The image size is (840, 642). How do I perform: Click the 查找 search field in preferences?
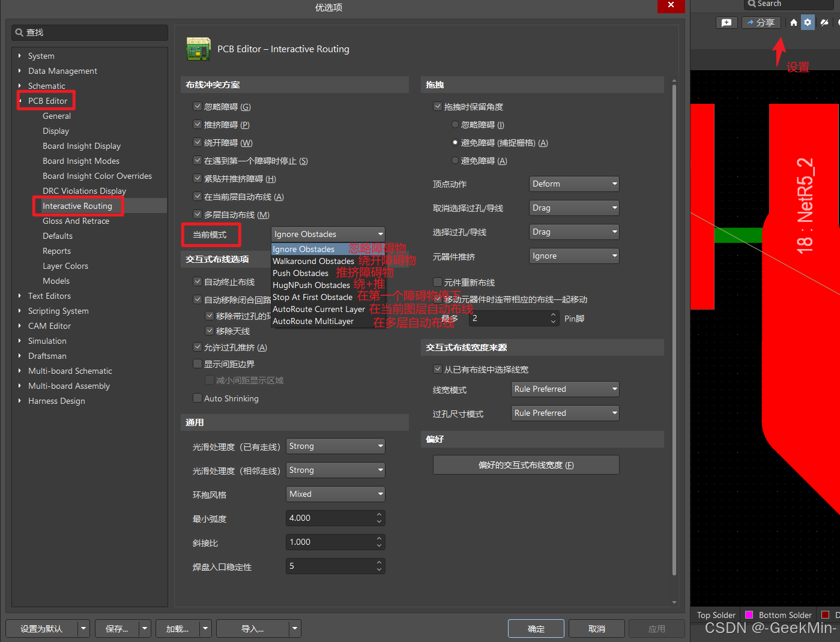point(89,32)
